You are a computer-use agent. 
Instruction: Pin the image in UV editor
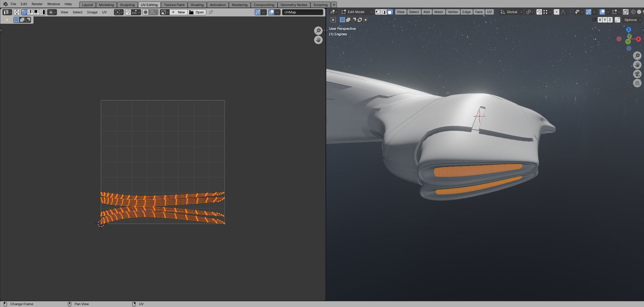(x=211, y=12)
